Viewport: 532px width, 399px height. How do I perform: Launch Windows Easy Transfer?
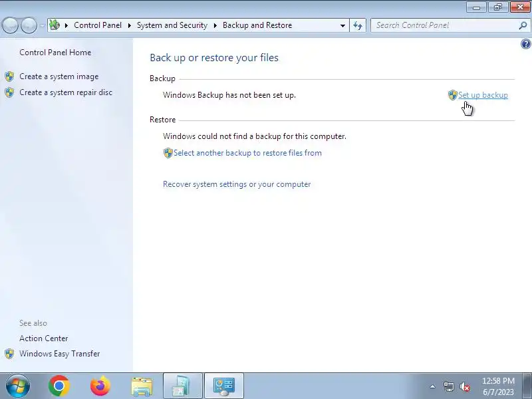(x=59, y=354)
